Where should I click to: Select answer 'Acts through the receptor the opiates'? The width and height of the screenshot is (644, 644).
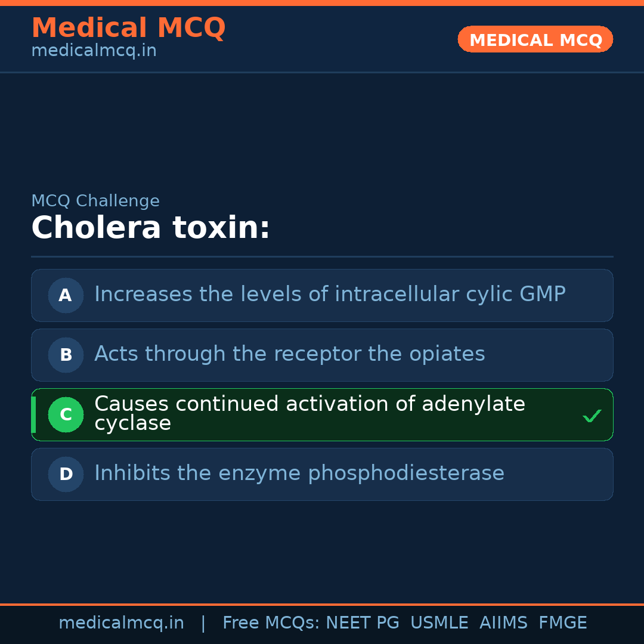289,354
